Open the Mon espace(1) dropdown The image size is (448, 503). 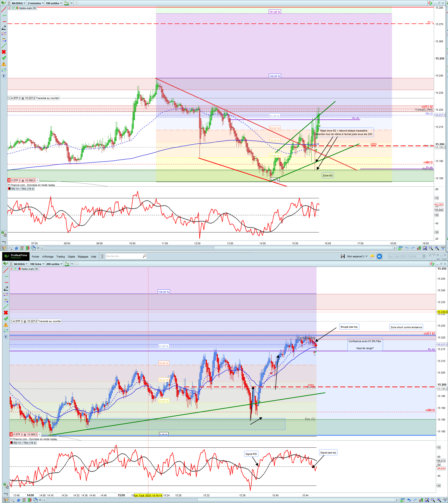357,256
